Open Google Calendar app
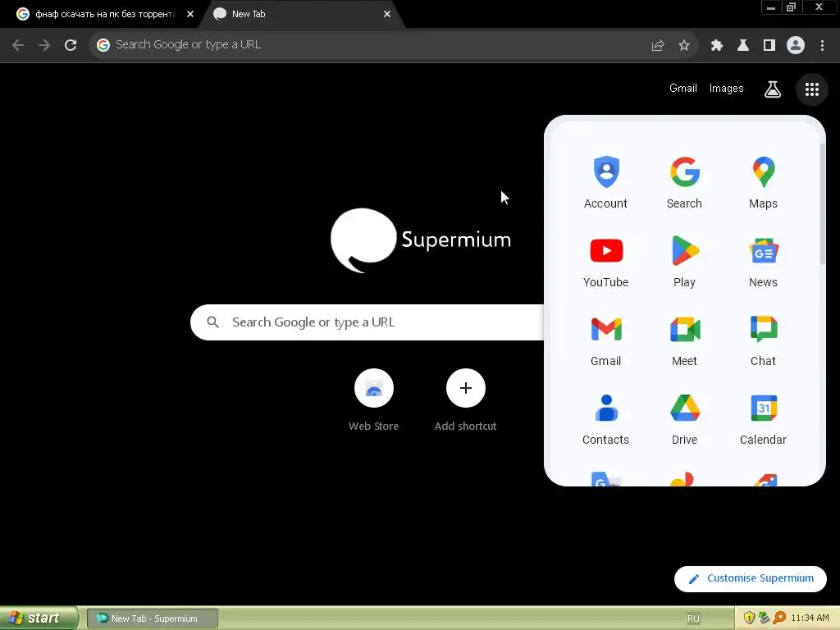 (764, 418)
